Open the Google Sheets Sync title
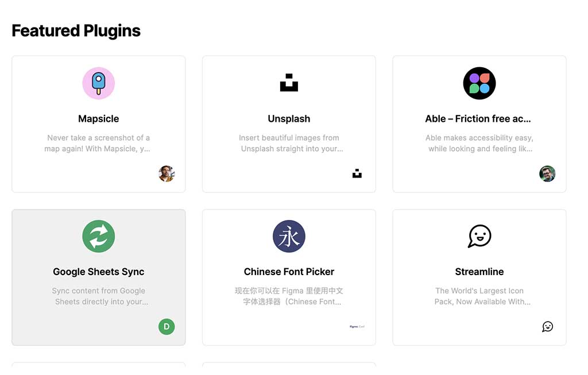 pyautogui.click(x=99, y=272)
